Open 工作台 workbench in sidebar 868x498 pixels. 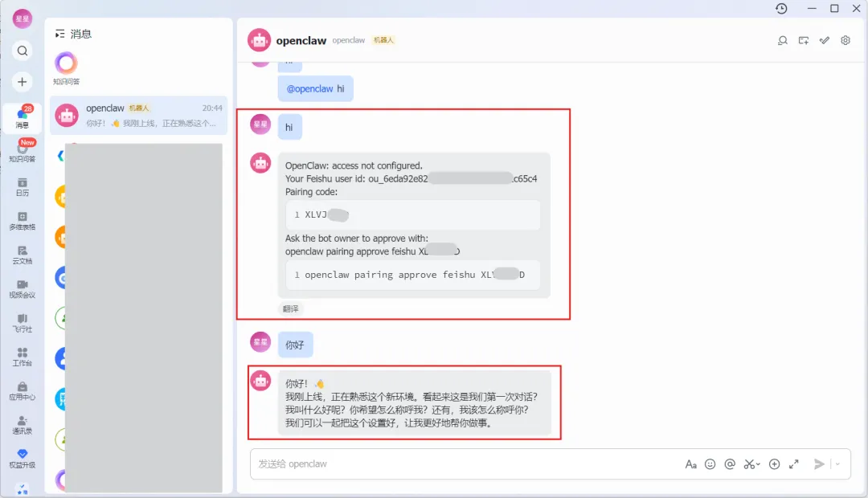point(23,357)
